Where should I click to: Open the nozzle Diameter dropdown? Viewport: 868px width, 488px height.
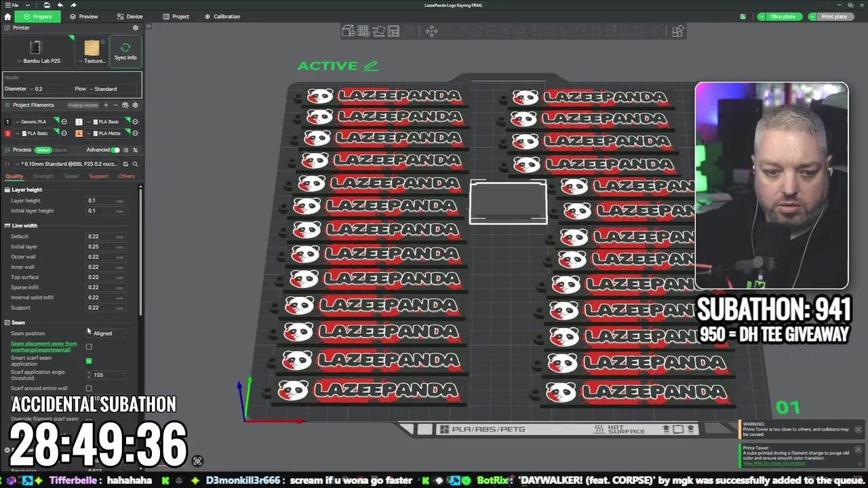pyautogui.click(x=50, y=89)
